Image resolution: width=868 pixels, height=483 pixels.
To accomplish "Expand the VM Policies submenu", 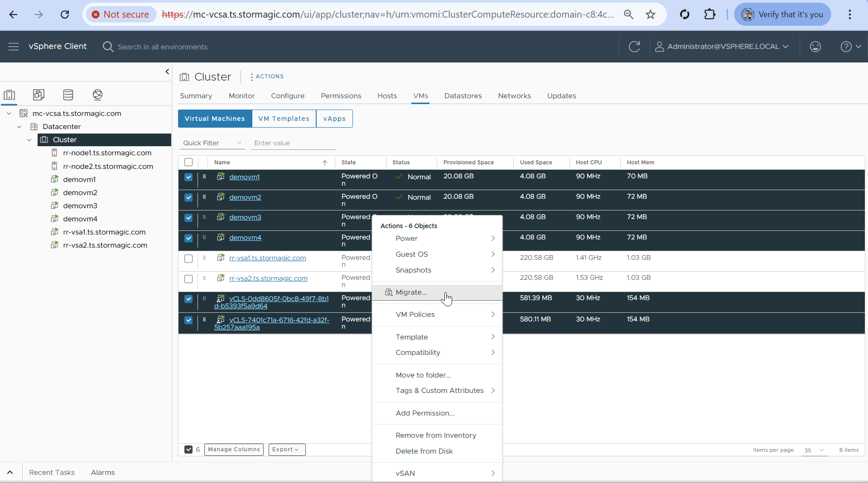I will [x=437, y=315].
